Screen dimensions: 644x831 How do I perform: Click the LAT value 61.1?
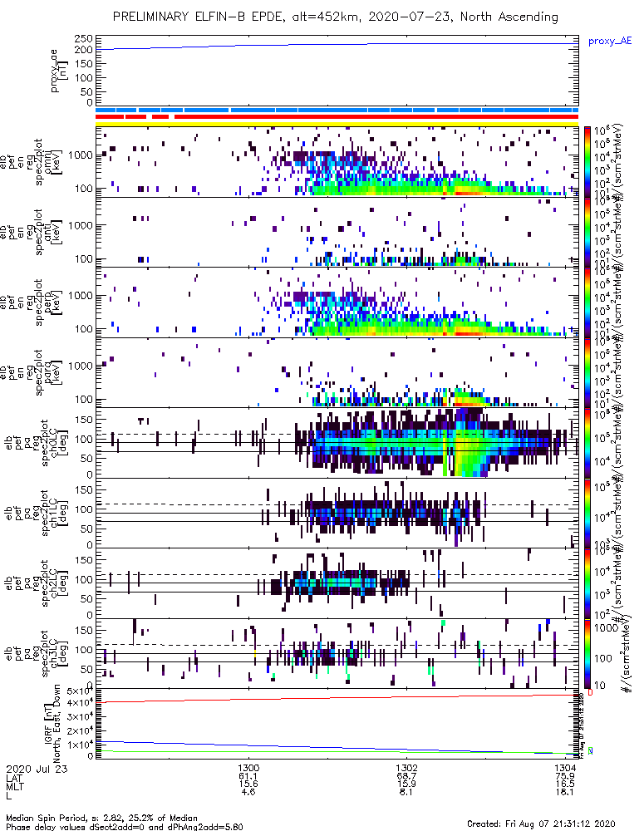tap(248, 776)
